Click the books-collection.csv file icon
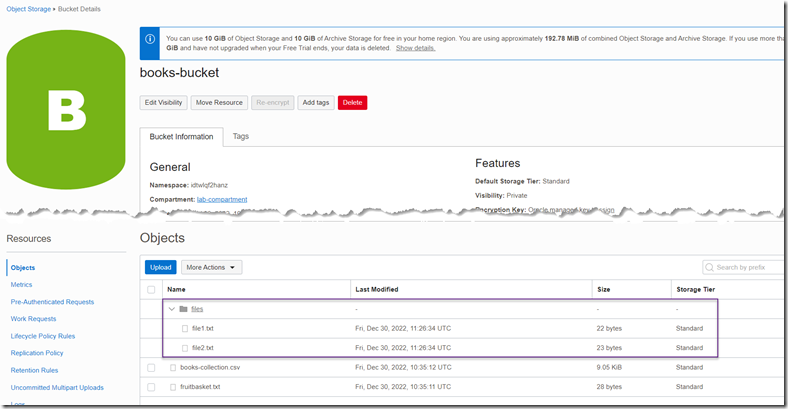788x409 pixels. point(172,367)
